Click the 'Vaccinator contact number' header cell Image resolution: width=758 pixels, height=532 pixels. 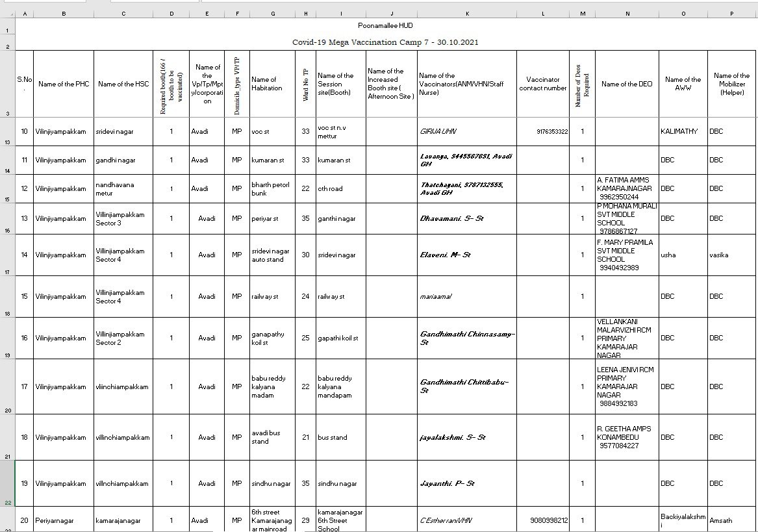[x=543, y=84]
